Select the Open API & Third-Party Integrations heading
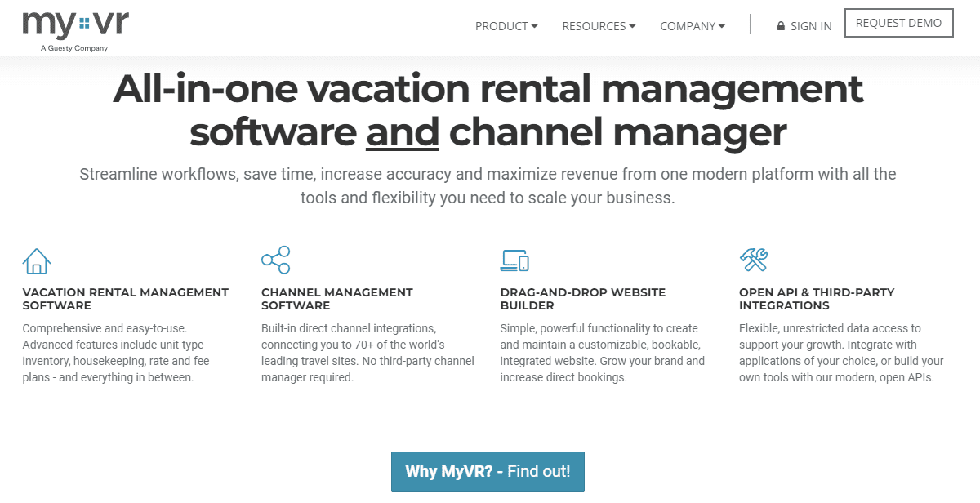 click(817, 299)
